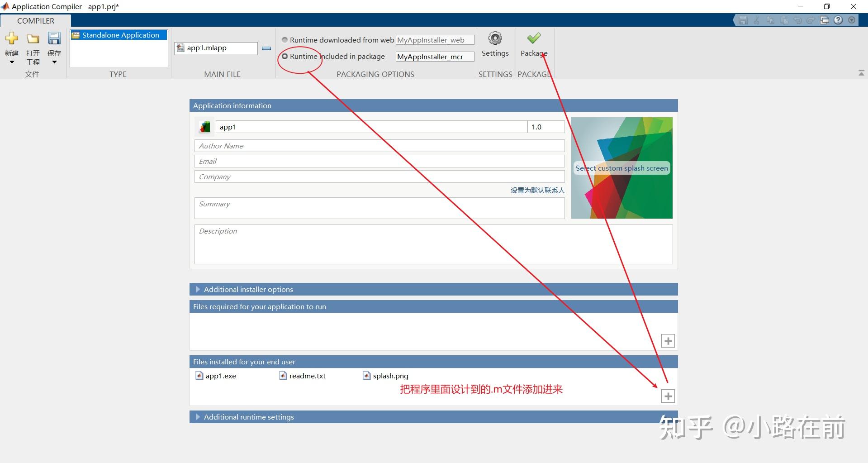Expand Additional runtime settings
The image size is (868, 463).
198,417
